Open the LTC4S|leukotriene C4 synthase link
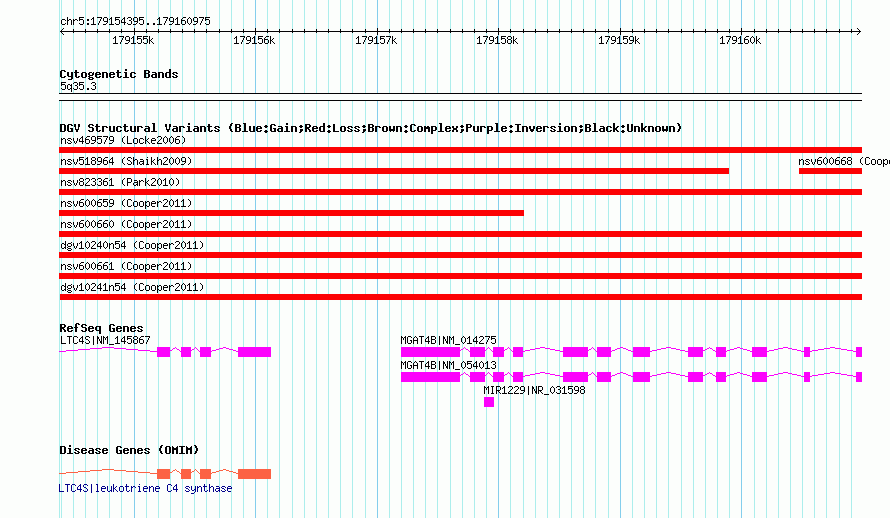 click(x=145, y=488)
